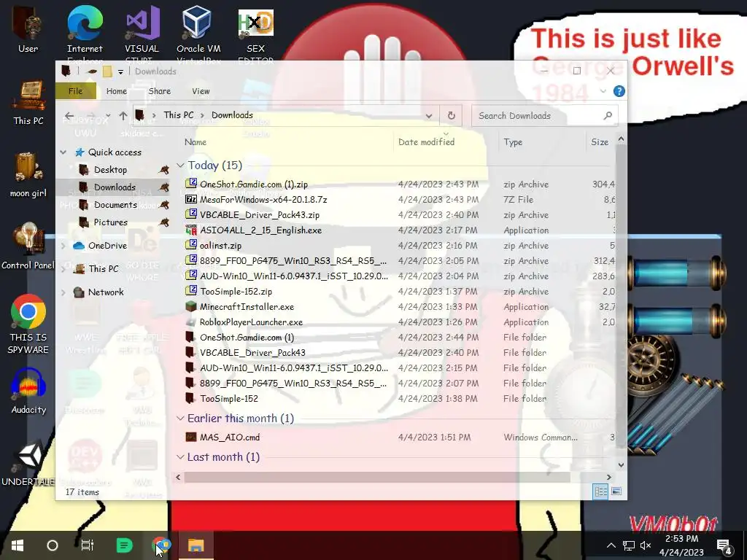Click the vertical scroll down arrow
This screenshot has width=747, height=560.
(x=621, y=464)
